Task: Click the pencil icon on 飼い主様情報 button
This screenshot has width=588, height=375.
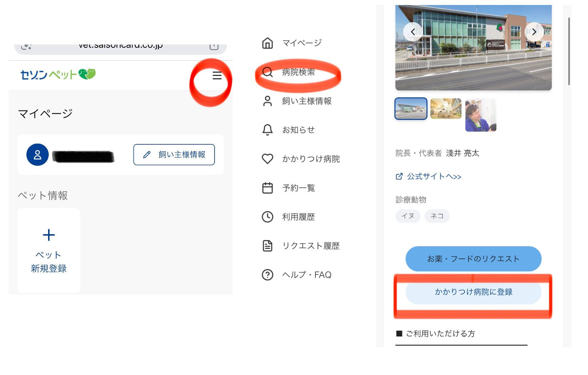Action: click(x=147, y=155)
